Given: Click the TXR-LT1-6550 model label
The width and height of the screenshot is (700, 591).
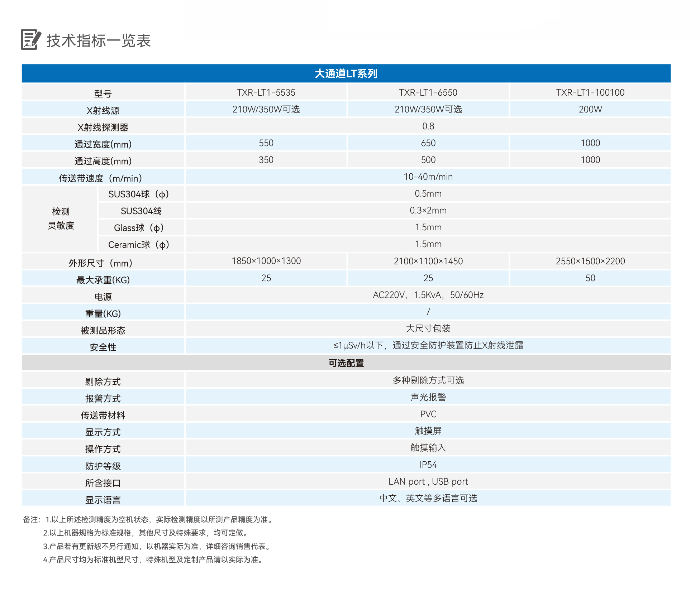Looking at the screenshot, I should (428, 92).
